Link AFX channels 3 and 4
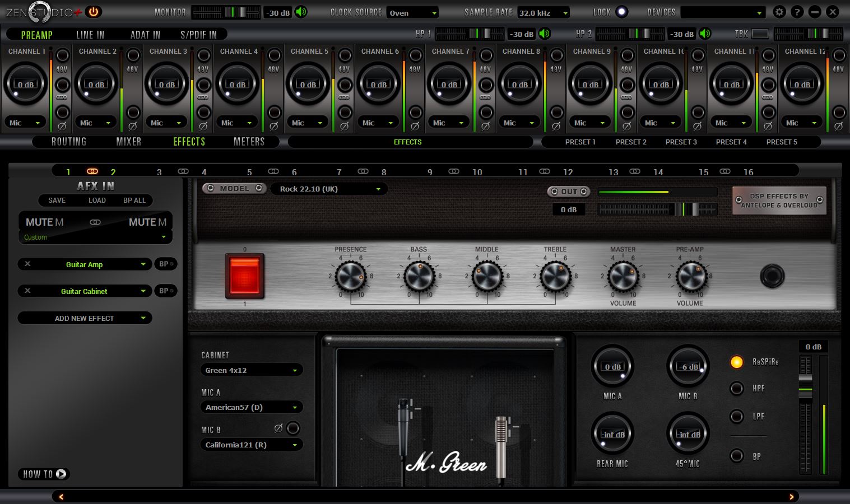This screenshot has height=504, width=850. pos(183,171)
